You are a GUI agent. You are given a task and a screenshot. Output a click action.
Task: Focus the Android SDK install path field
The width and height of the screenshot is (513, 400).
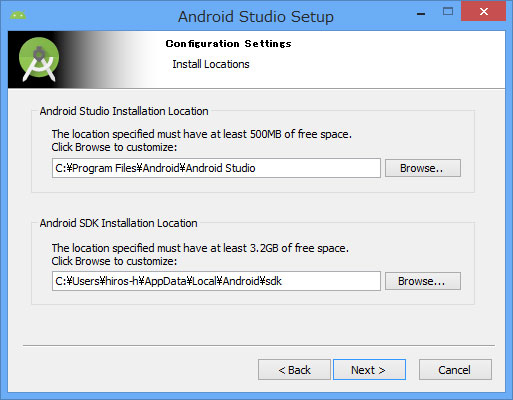216,281
